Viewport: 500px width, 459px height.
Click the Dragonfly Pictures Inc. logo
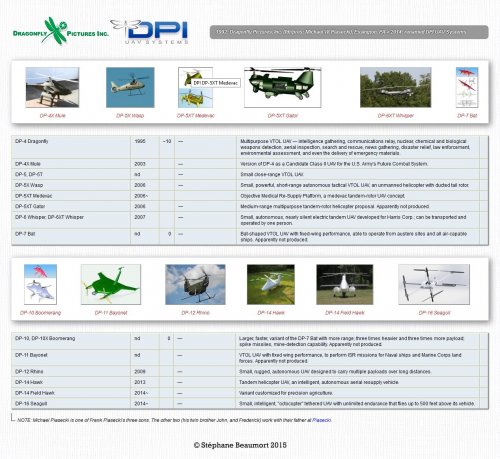(61, 32)
